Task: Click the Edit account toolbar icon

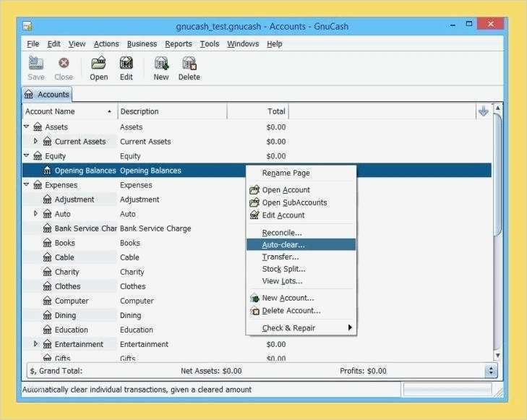Action: pos(127,63)
